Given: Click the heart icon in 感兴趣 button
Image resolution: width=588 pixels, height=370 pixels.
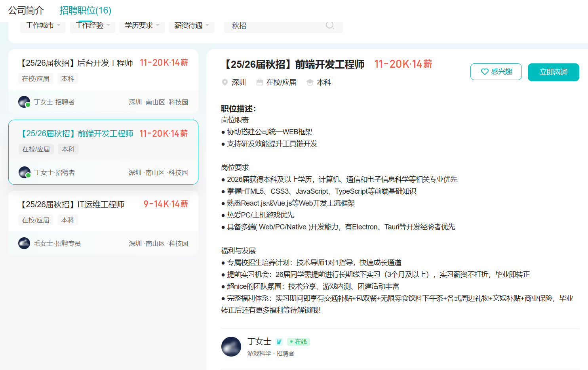Looking at the screenshot, I should click(484, 72).
